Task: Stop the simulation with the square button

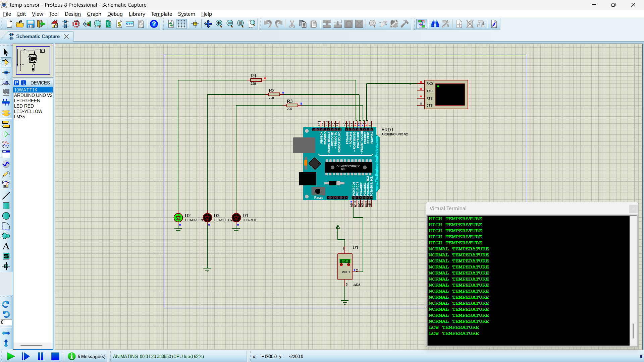Action: pyautogui.click(x=55, y=356)
